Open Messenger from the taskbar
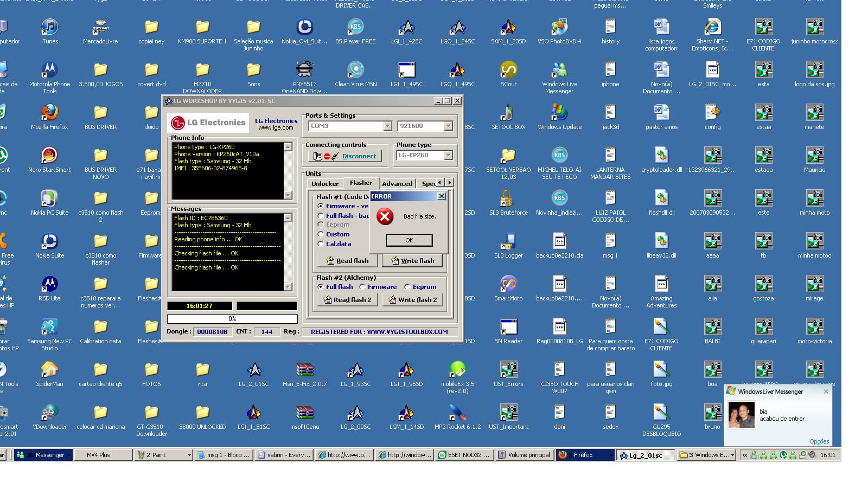The height and width of the screenshot is (488, 868). (43, 455)
